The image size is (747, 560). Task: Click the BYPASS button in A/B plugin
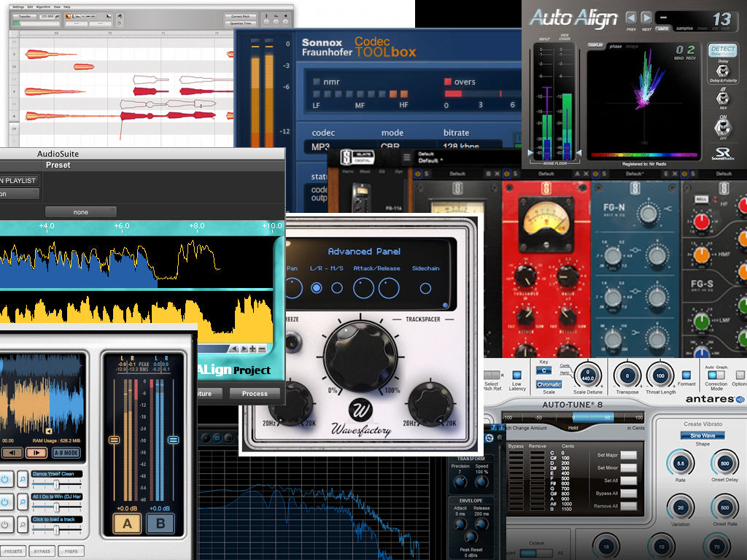[42, 551]
